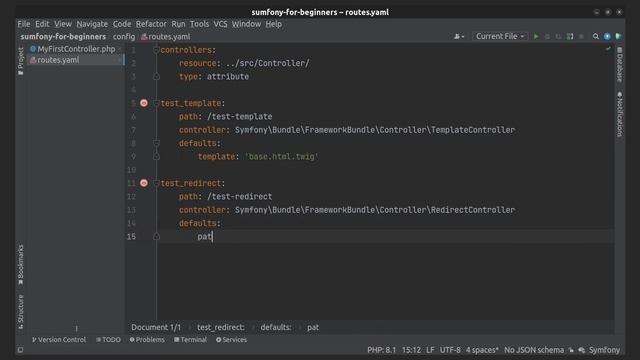
Task: Open Search Everywhere magnifier icon
Action: pyautogui.click(x=596, y=36)
